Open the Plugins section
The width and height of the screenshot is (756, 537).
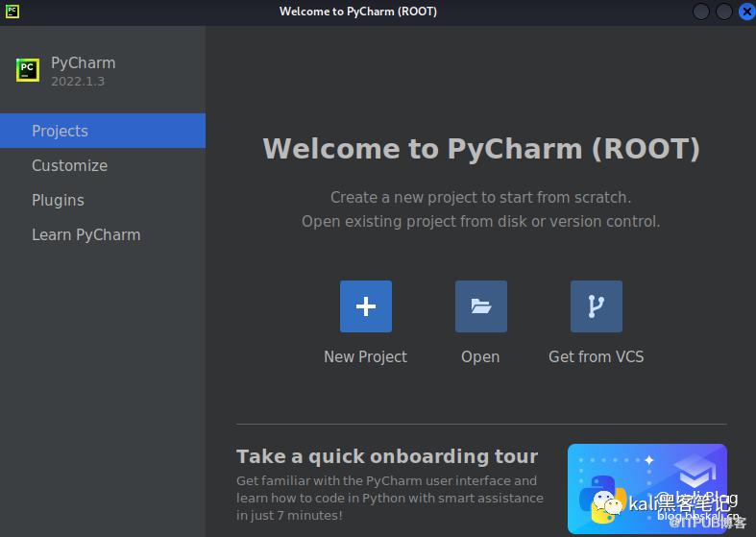58,200
